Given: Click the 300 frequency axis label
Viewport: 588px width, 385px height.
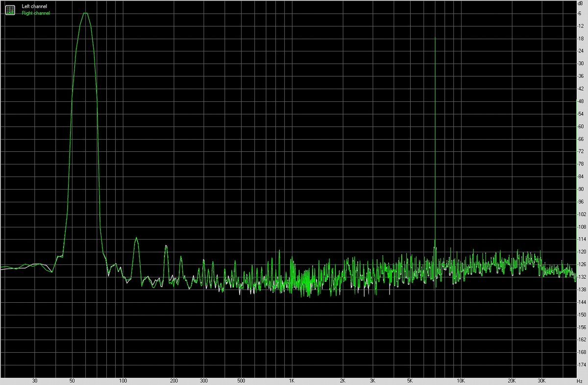Looking at the screenshot, I should [x=204, y=381].
